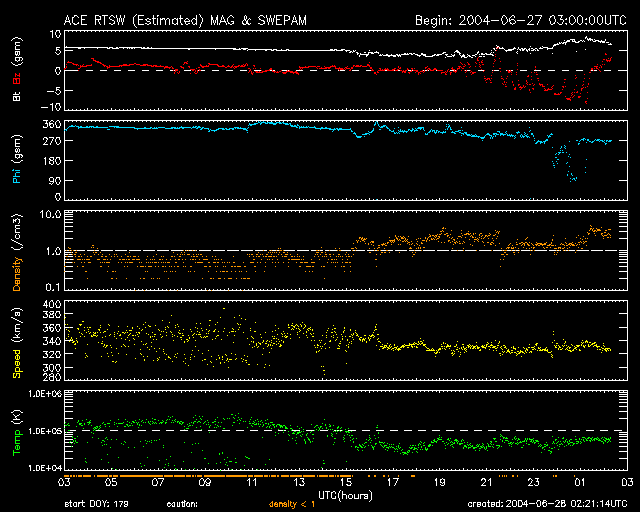
Task: Click the '13' hour tick label
Action: (x=299, y=483)
